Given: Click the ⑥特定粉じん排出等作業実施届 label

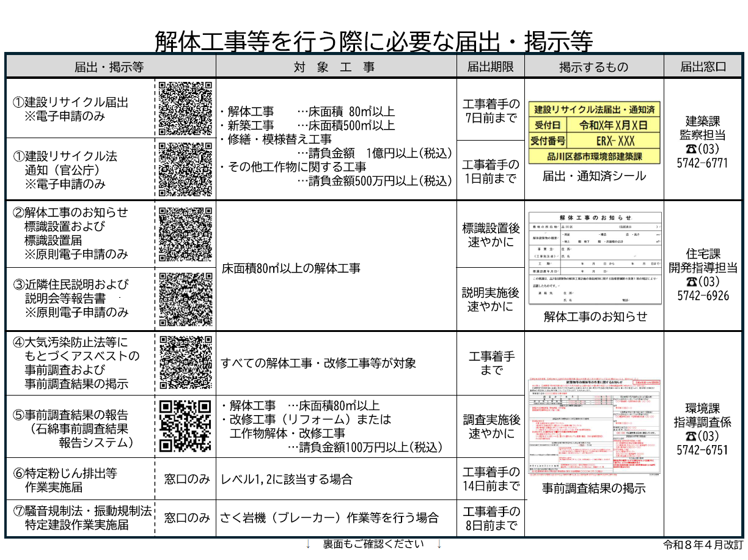Looking at the screenshot, I should (65, 481).
